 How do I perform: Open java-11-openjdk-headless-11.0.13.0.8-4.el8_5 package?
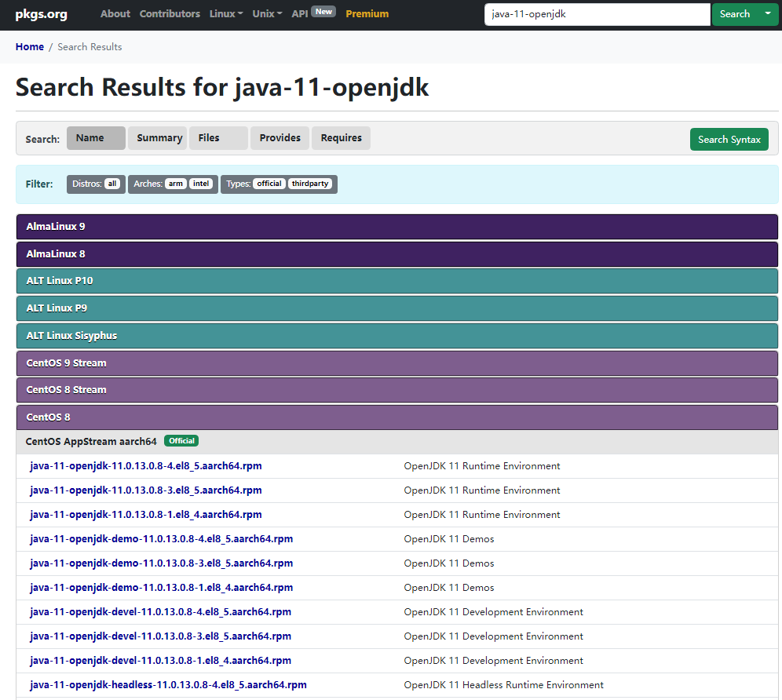tap(168, 685)
